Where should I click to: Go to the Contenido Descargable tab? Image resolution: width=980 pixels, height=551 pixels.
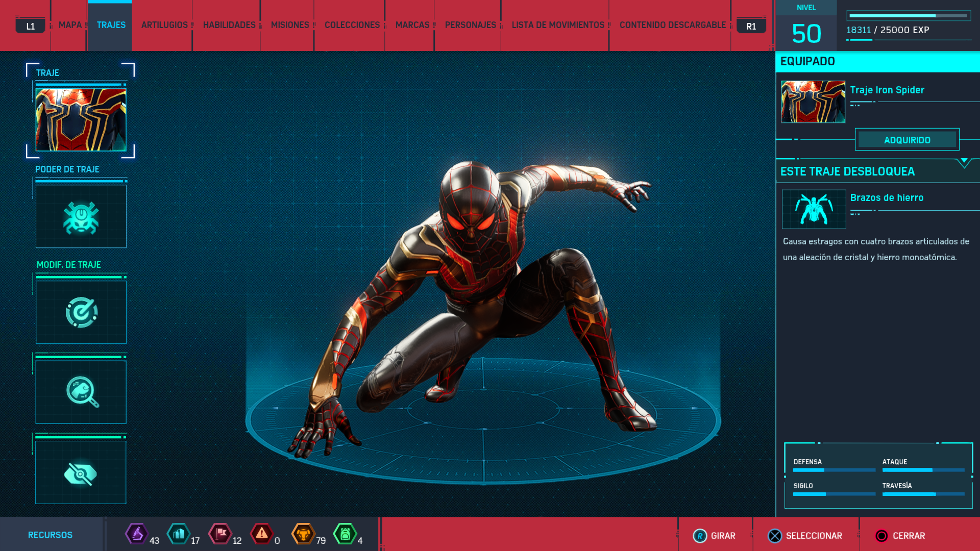[x=672, y=25]
